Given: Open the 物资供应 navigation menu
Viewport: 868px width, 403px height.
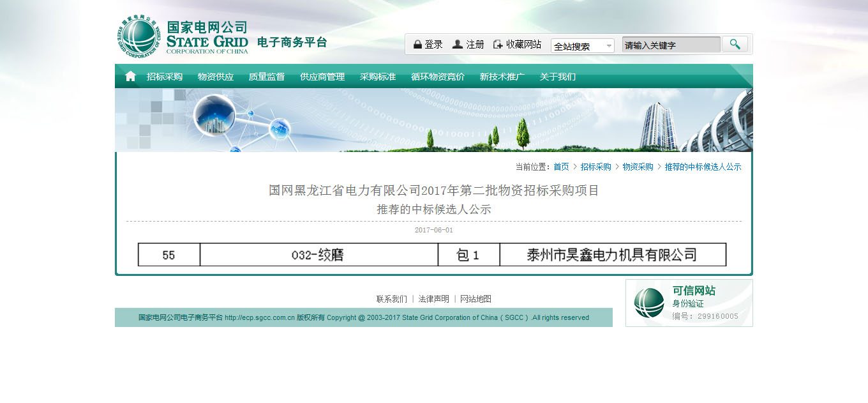Looking at the screenshot, I should coord(216,77).
